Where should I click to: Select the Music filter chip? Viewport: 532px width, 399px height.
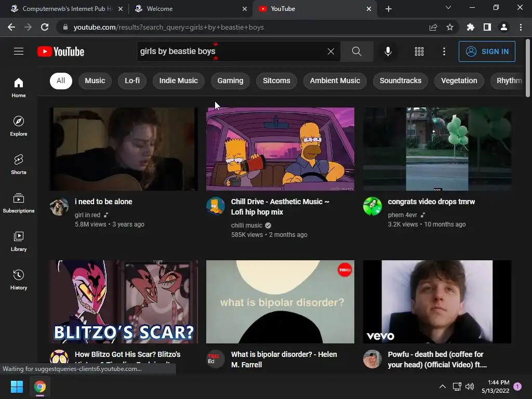point(95,81)
